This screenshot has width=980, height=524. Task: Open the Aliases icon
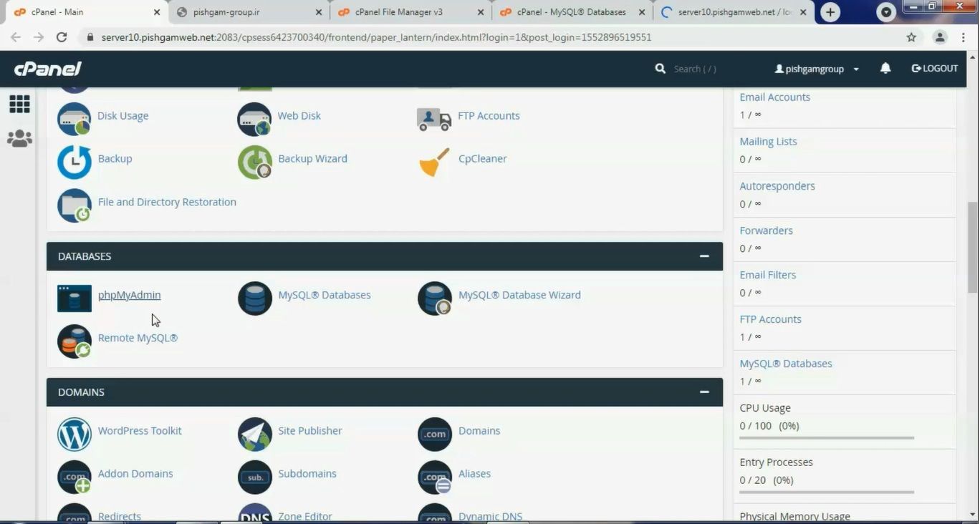[434, 477]
